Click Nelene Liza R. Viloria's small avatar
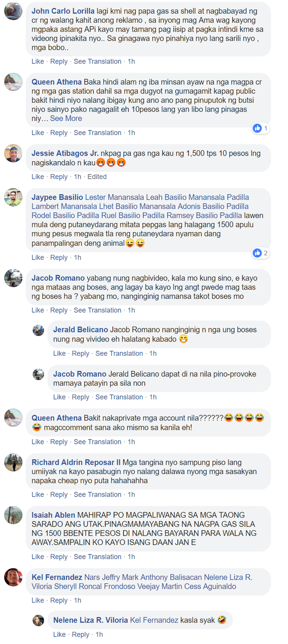Screen dimensions: 288x644 click(x=38, y=620)
